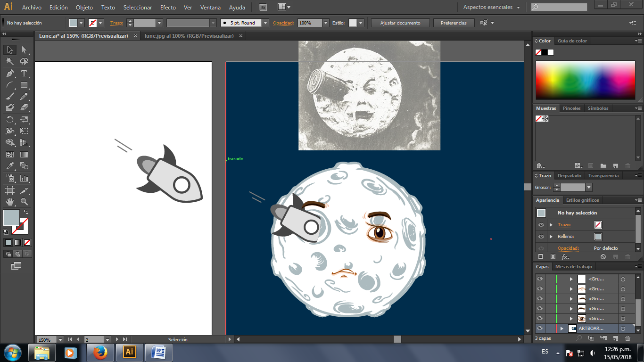Switch to Pinceles tab
644x362 pixels.
coord(571,108)
